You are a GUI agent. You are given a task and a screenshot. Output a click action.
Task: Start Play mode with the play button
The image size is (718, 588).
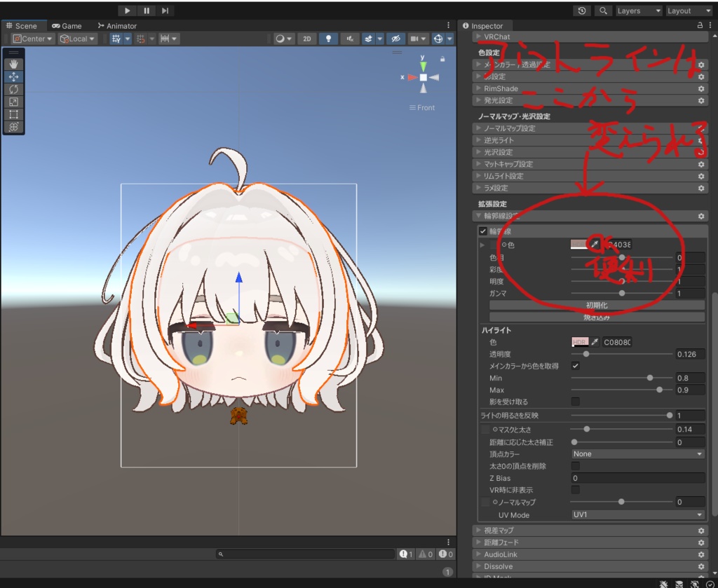tap(128, 11)
